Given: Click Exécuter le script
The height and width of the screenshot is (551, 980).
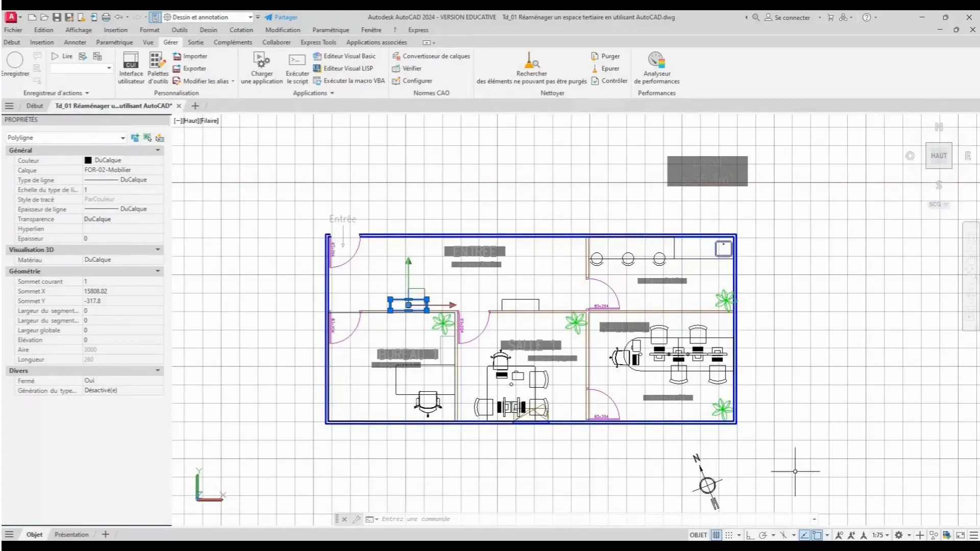Looking at the screenshot, I should tap(297, 68).
